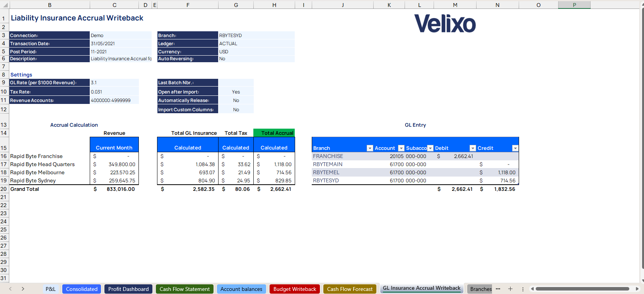This screenshot has height=294, width=644.
Task: Open the Cash Flow Statement sheet tab
Action: pos(184,289)
